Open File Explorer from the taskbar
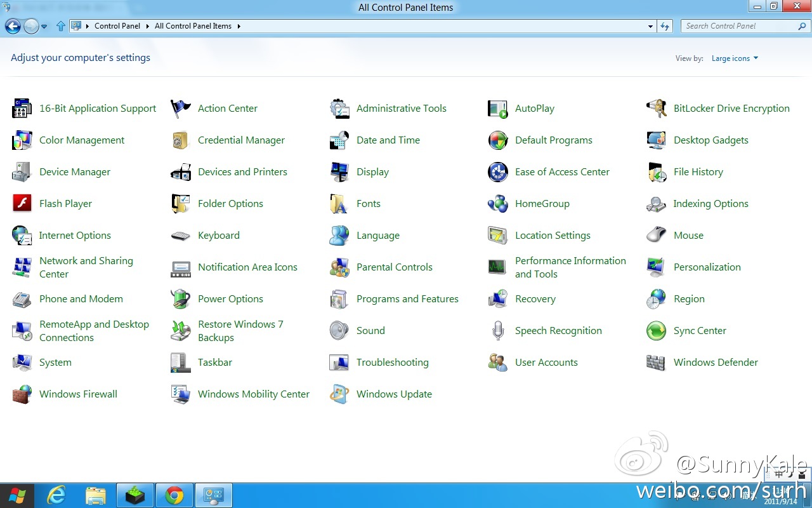 (96, 495)
